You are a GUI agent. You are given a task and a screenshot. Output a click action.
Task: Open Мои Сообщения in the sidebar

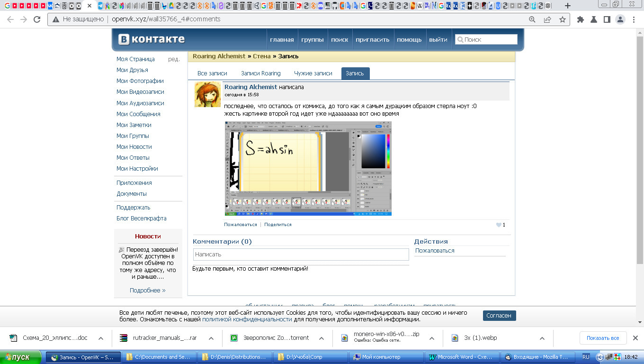138,114
